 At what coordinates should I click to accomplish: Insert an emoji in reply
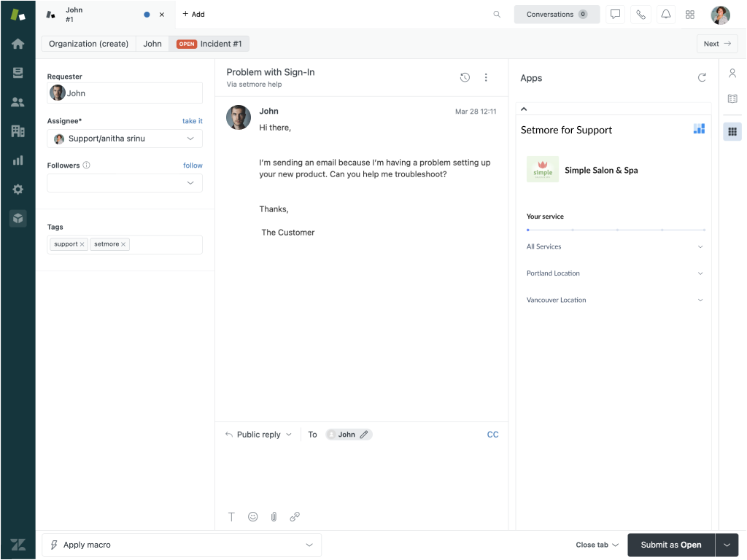coord(253,517)
